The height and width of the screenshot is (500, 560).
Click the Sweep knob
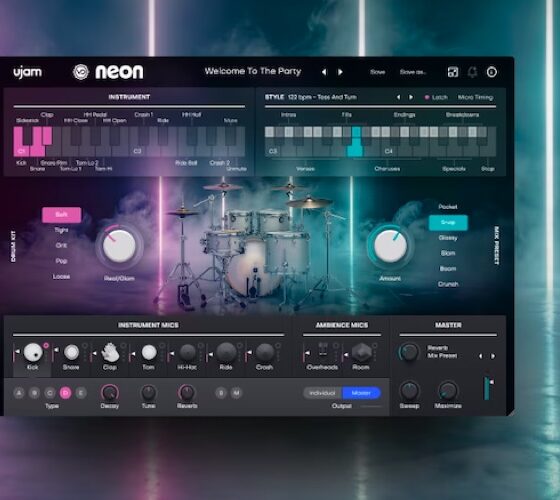(x=409, y=391)
